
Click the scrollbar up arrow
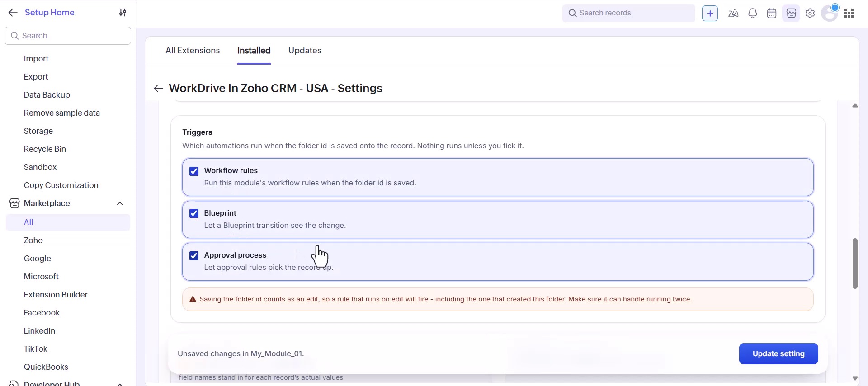click(x=855, y=106)
